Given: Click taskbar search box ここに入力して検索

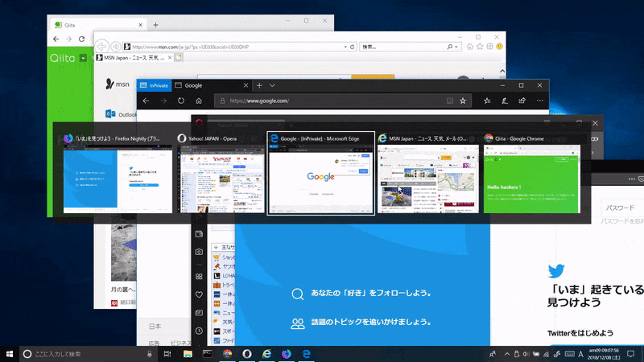Looking at the screenshot, I should coord(88,354).
